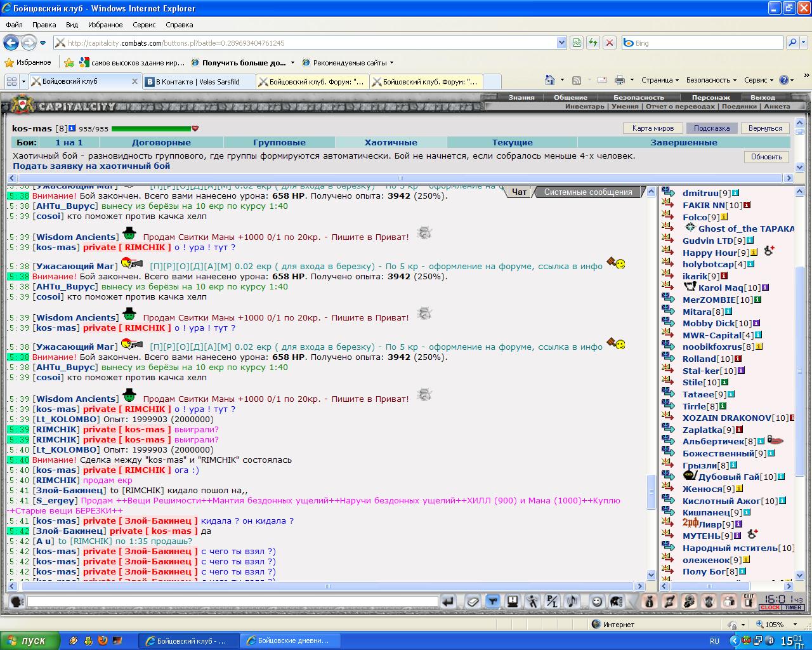Click the TIMER label under the time display
812x650 pixels.
tap(793, 607)
